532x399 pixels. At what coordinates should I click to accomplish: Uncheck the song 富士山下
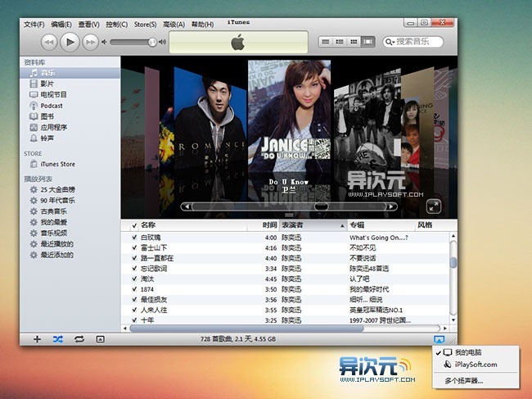134,248
